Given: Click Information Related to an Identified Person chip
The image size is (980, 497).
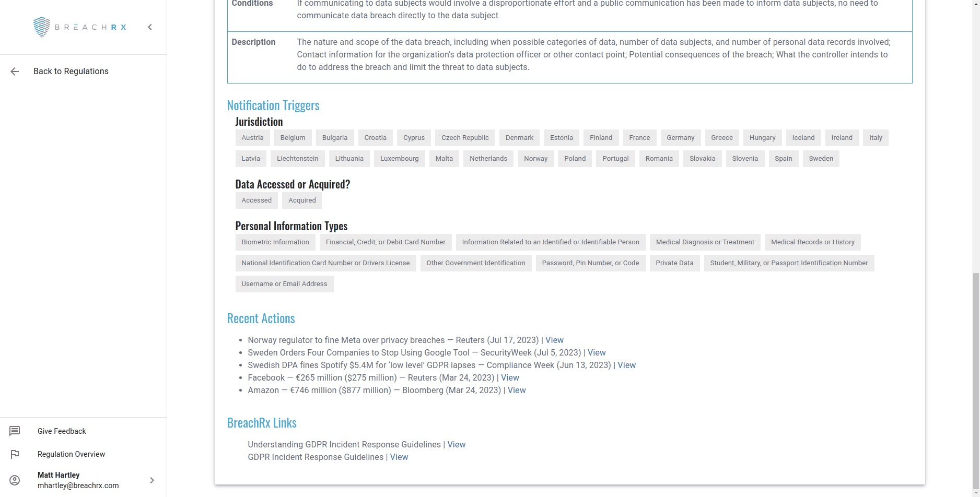Looking at the screenshot, I should tap(551, 242).
